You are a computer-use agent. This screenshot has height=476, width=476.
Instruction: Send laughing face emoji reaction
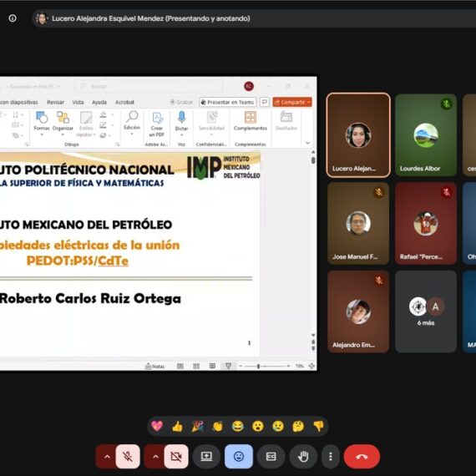click(238, 426)
